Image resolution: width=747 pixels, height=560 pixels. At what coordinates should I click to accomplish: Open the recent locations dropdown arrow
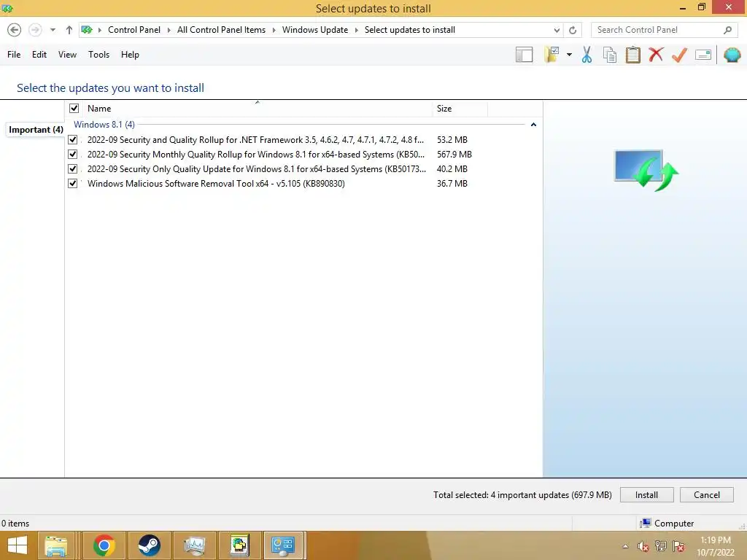coord(53,30)
